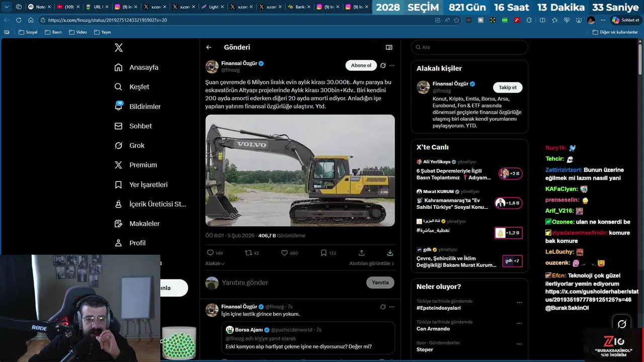
Task: Open reader view icon beside Gönderi header
Action: pos(389,47)
